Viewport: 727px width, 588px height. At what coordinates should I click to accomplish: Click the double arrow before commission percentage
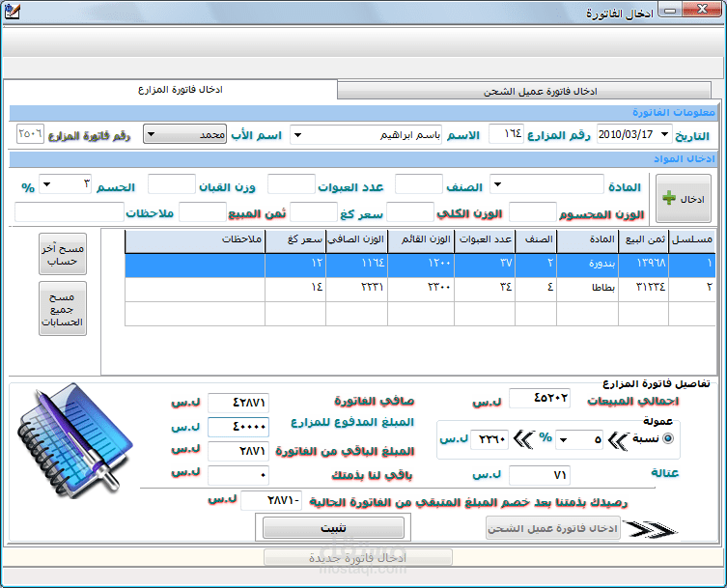coord(618,440)
